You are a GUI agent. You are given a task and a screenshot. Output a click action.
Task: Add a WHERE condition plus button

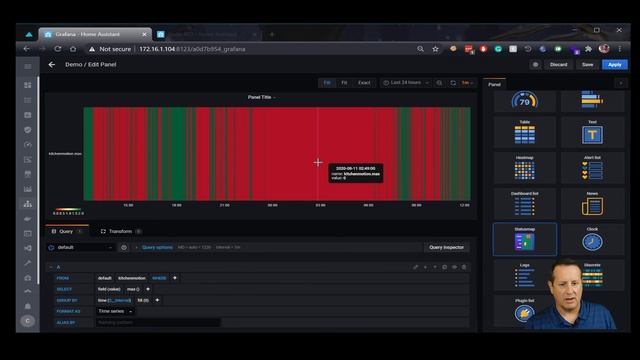[x=175, y=278]
